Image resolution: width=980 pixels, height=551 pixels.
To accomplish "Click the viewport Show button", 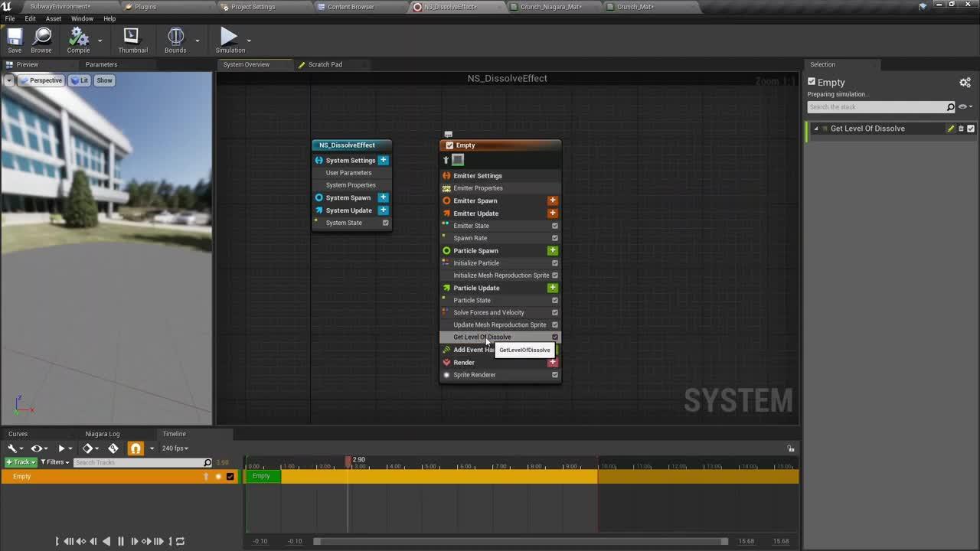I will pyautogui.click(x=104, y=80).
